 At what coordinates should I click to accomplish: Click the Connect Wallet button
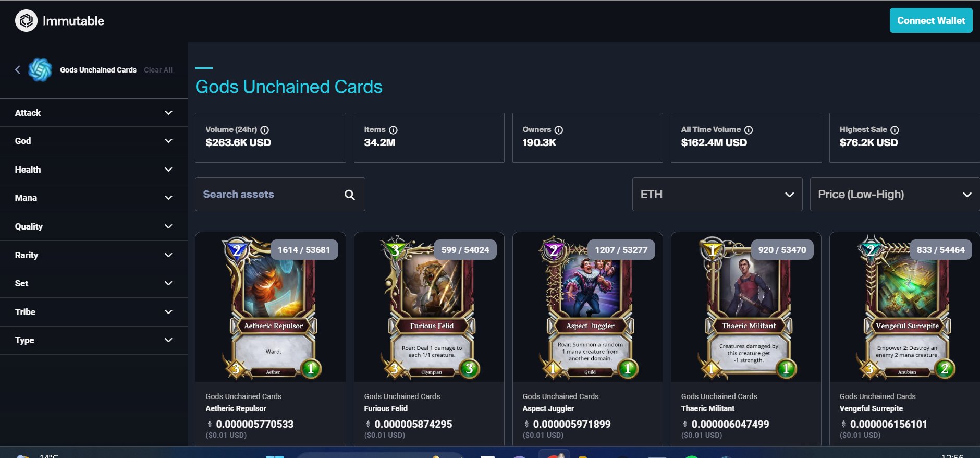pyautogui.click(x=930, y=20)
